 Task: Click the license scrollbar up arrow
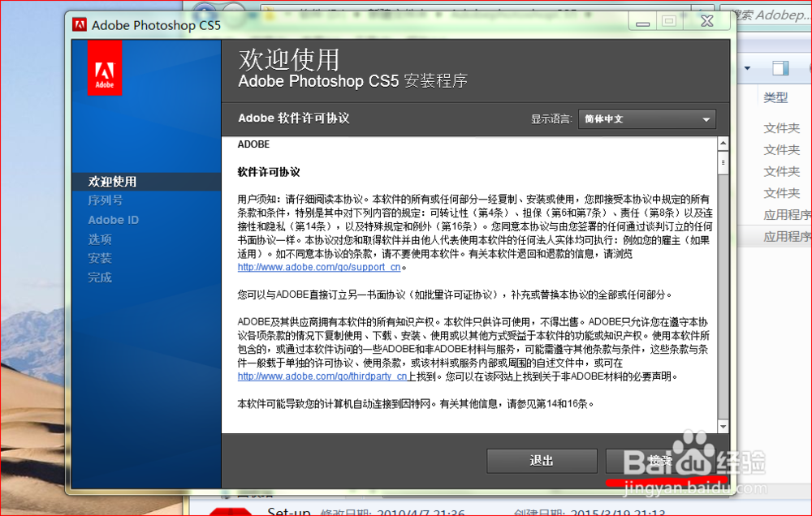(x=723, y=144)
